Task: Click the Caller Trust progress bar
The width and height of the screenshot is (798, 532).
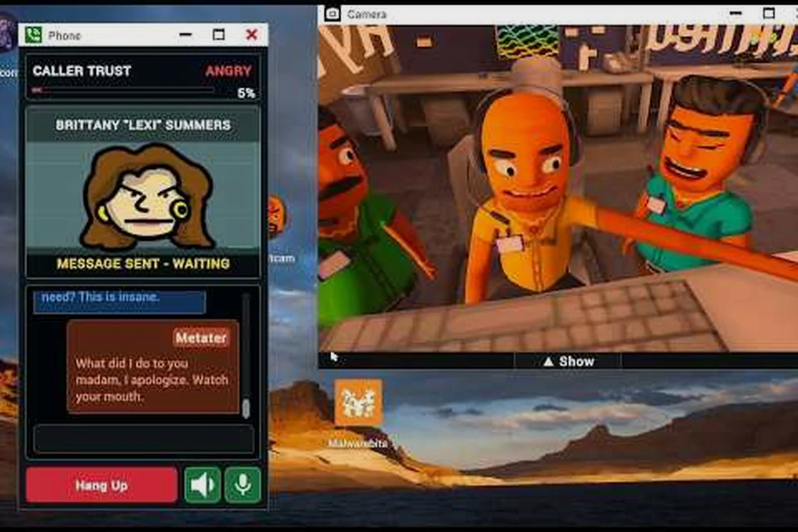Action: (123, 90)
